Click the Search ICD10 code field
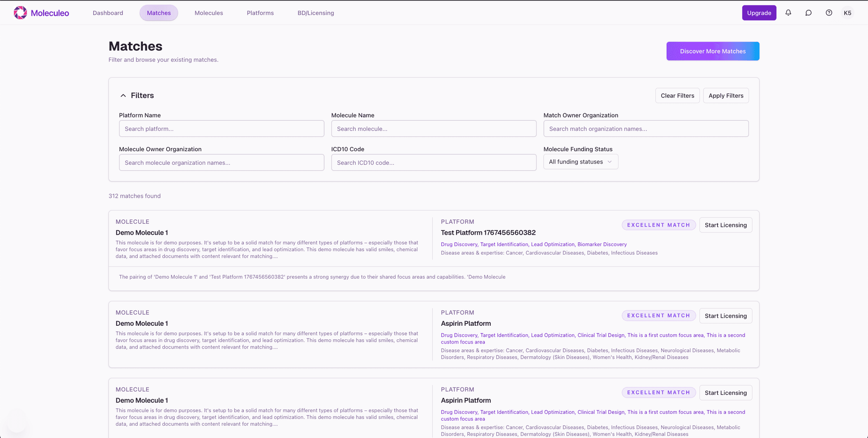Screen dimensions: 868x438 tap(434, 162)
